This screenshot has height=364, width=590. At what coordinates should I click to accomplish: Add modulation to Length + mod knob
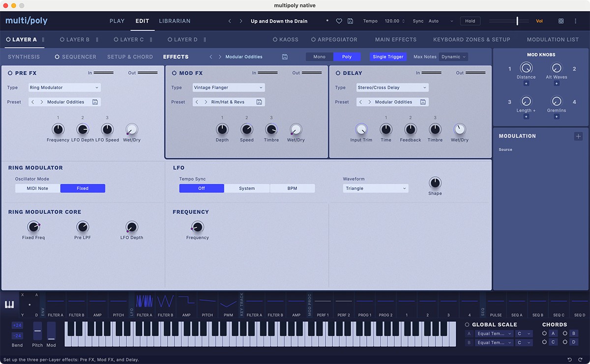click(x=526, y=117)
